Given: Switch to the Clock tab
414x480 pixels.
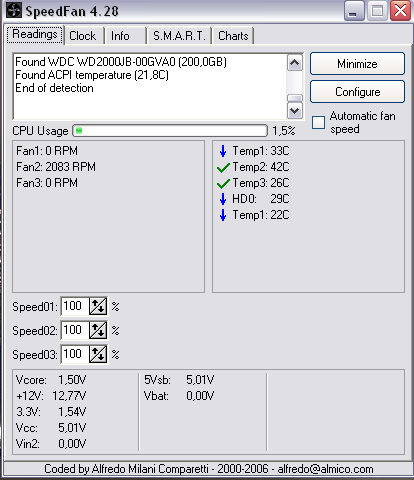Looking at the screenshot, I should click(83, 36).
